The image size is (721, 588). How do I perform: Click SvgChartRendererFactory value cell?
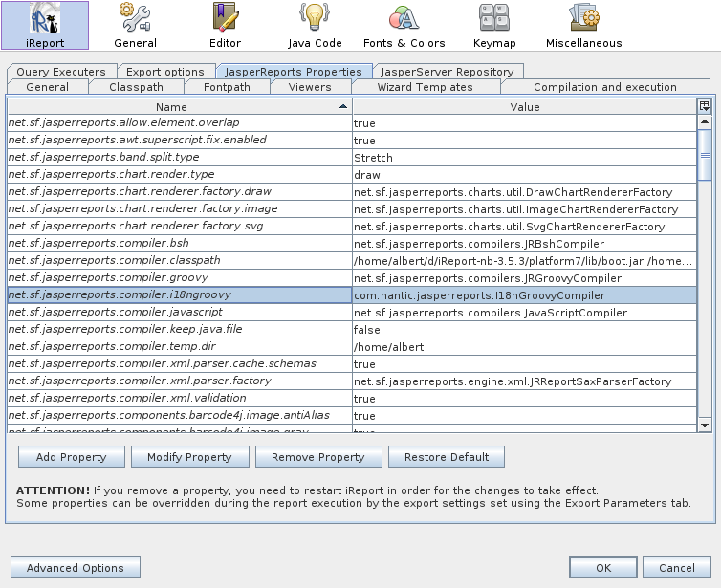pos(525,227)
